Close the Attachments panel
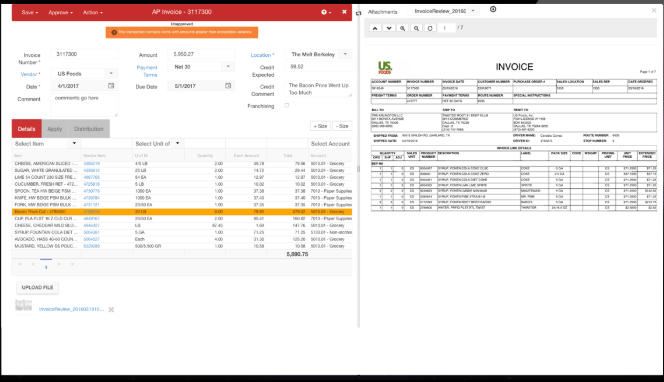The width and height of the screenshot is (664, 382). coord(654,10)
